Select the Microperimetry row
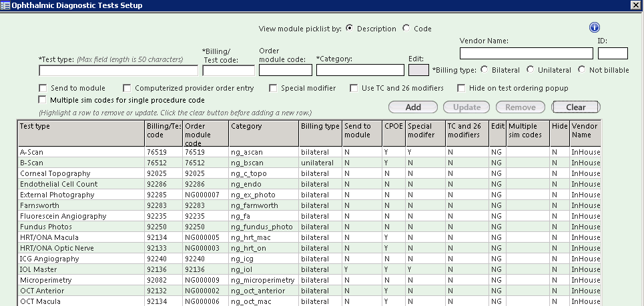 click(x=309, y=280)
